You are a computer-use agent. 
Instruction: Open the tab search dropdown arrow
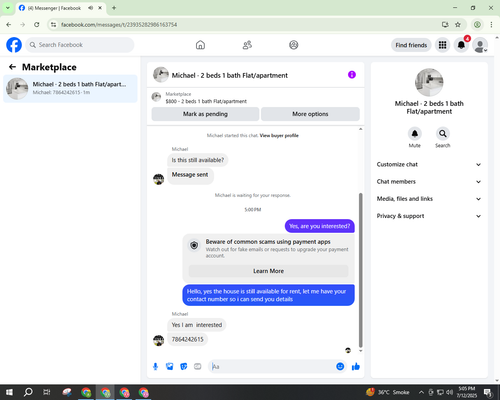[8, 8]
